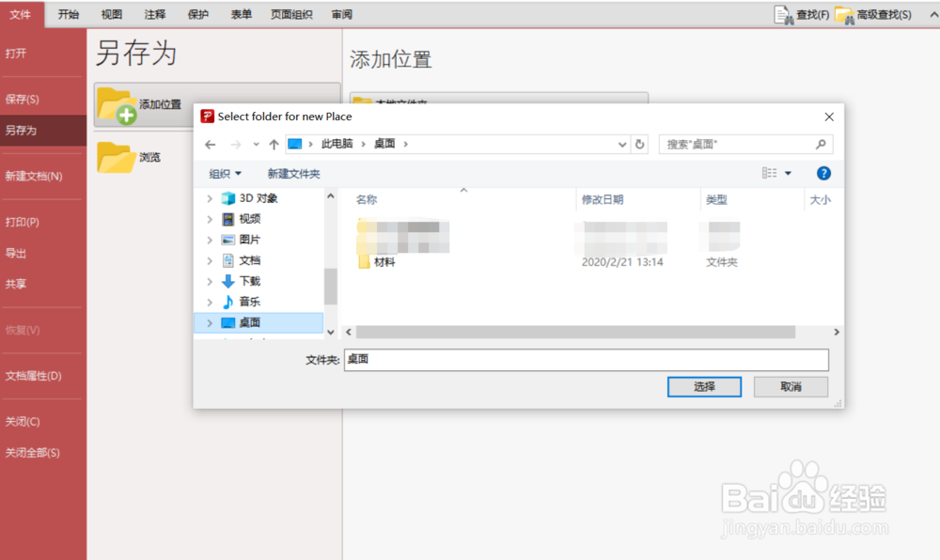Navigate back with the dialog back arrow
This screenshot has height=560, width=940.
pyautogui.click(x=211, y=144)
